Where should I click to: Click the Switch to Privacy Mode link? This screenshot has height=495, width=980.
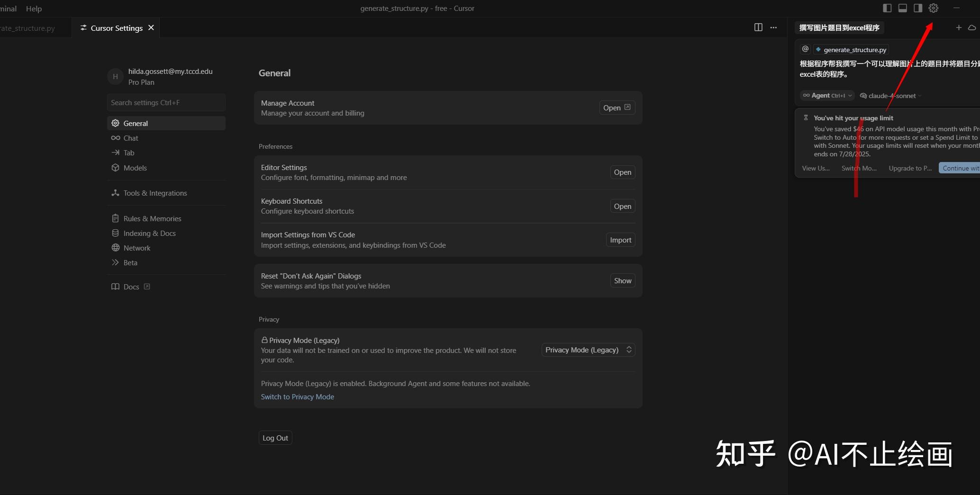pyautogui.click(x=298, y=396)
